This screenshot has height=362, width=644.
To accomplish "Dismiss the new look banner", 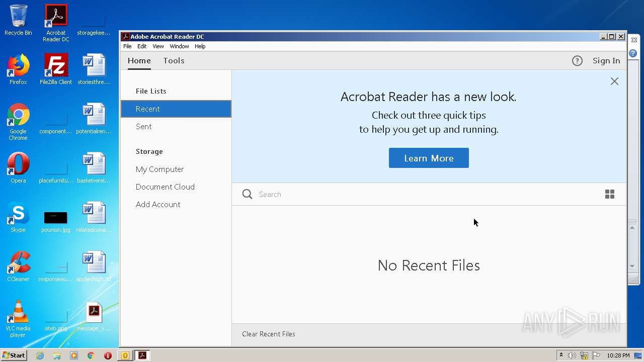I will 614,81.
